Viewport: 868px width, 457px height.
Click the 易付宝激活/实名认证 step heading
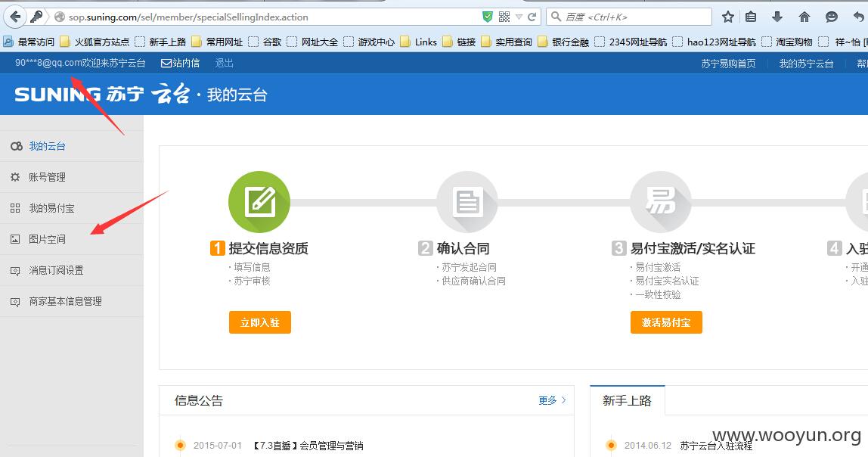693,248
